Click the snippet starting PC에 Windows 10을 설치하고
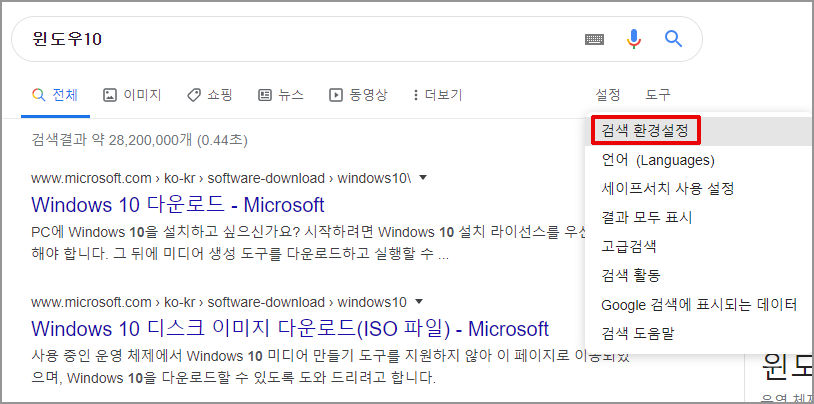814x404 pixels. [308, 244]
